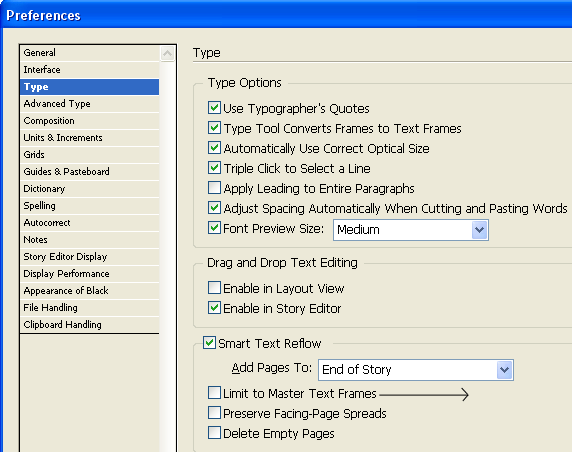Choose the General preferences category
The image size is (572, 452).
[x=90, y=53]
